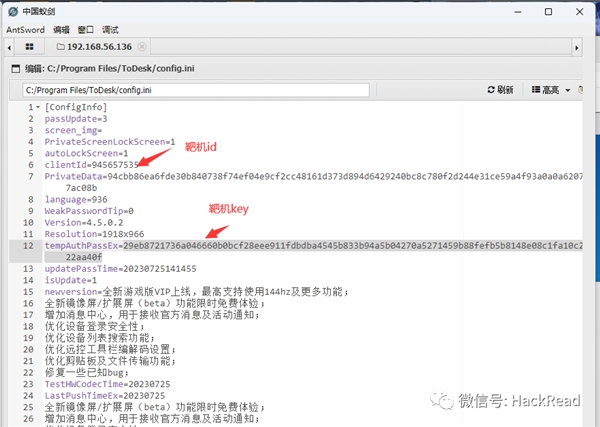Image resolution: width=600 pixels, height=427 pixels.
Task: Collapse the [ConfigInfo] section fold arrow
Action: click(x=38, y=107)
